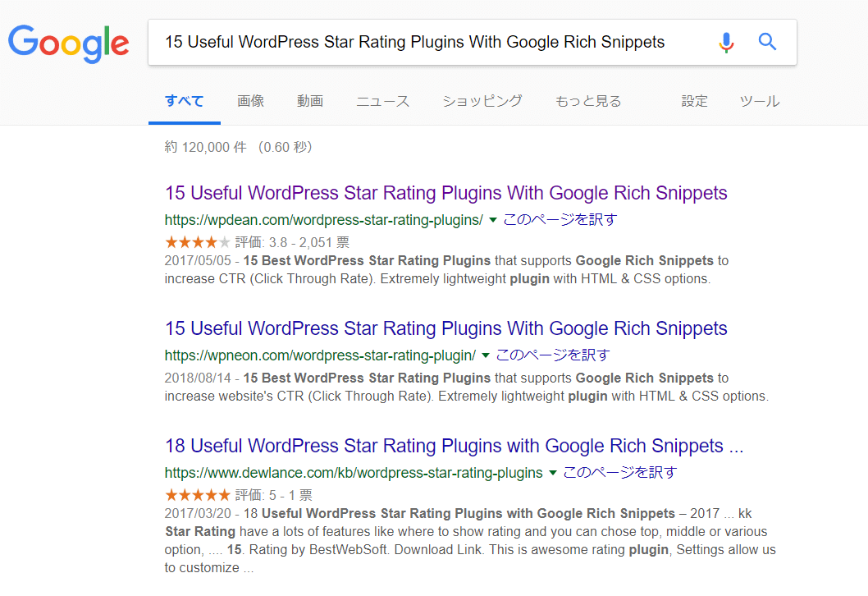Expand the dropdown arrow beside wpdean.com URL
The width and height of the screenshot is (868, 596).
coord(493,220)
